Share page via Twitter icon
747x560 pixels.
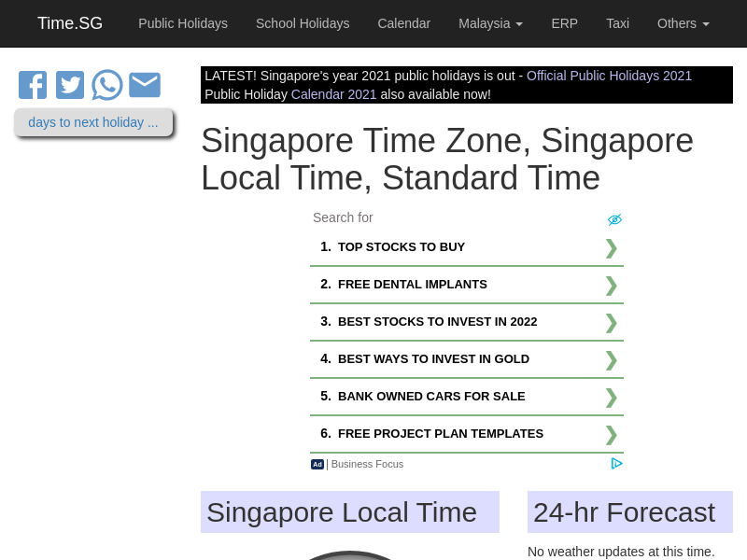pos(70,85)
